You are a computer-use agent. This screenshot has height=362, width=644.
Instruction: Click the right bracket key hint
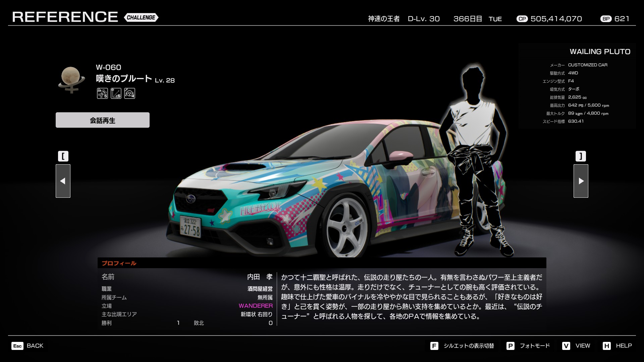click(581, 156)
